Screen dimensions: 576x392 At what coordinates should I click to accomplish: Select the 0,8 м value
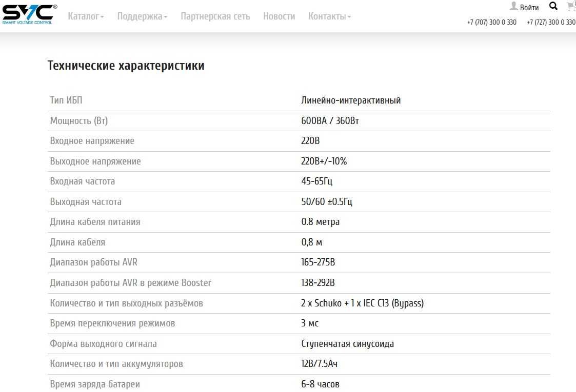tap(311, 242)
